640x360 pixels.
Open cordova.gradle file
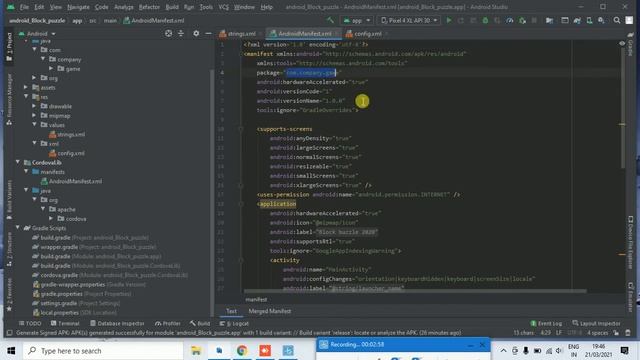click(110, 275)
